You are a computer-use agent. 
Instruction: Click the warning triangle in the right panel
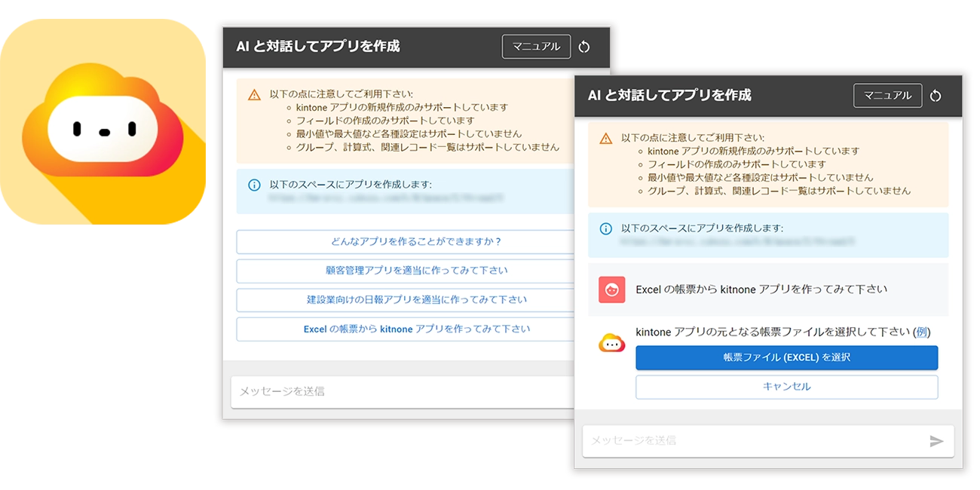(605, 139)
